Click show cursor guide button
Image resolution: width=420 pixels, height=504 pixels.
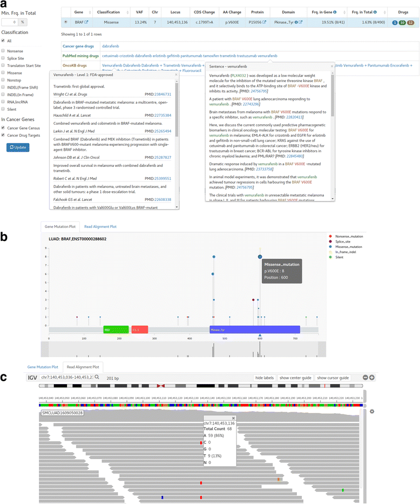coord(333,378)
